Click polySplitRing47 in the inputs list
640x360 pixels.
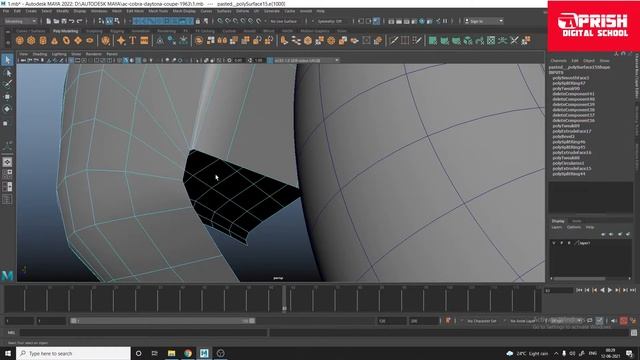569,83
